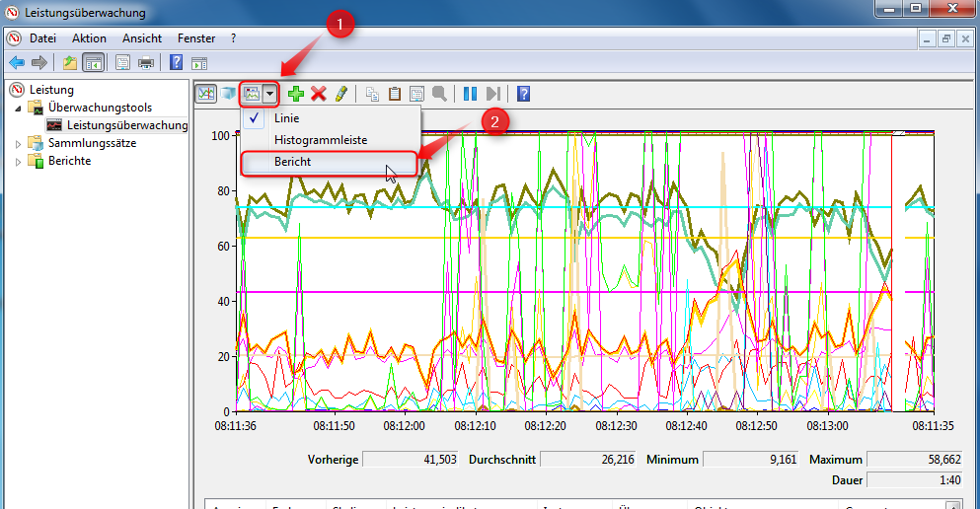
Task: Click the 08:11:36 start time label
Action: point(236,426)
